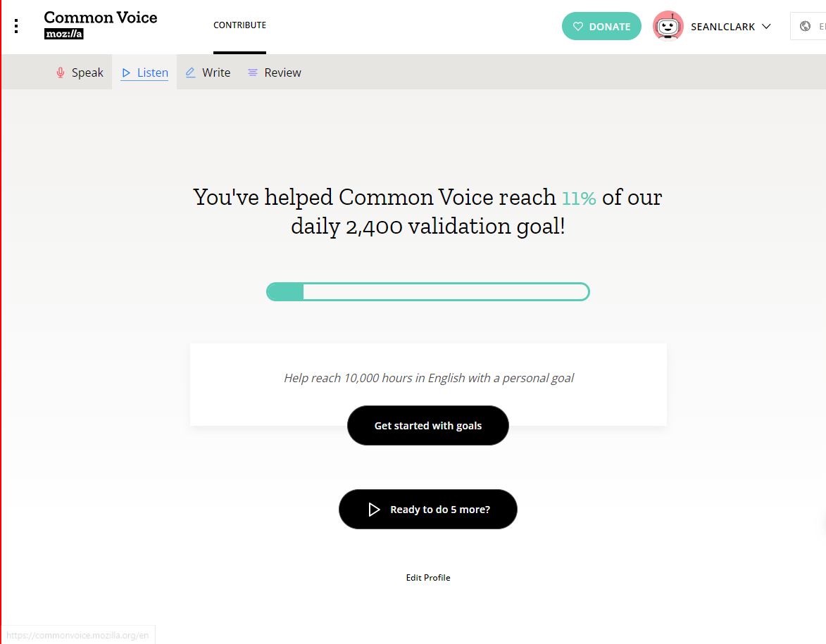Click the Review lines icon
The width and height of the screenshot is (826, 644).
(x=253, y=72)
